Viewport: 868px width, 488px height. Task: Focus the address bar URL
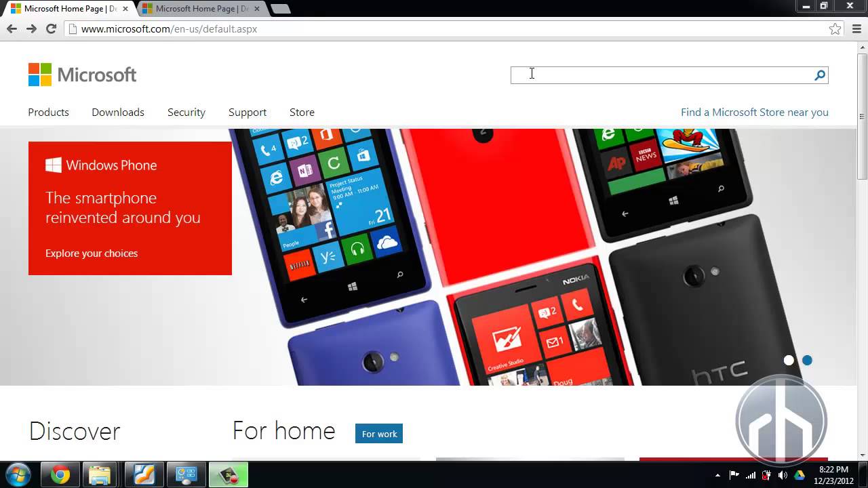coord(169,29)
